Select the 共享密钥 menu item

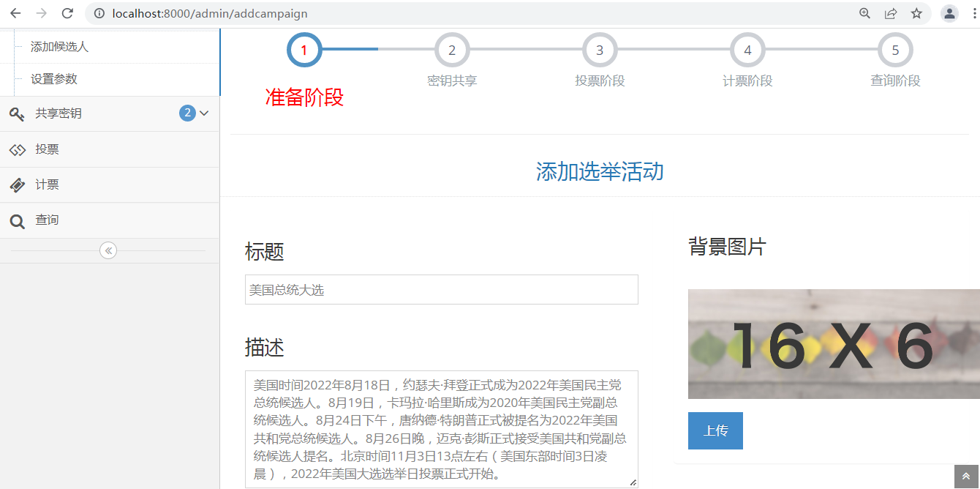click(x=110, y=113)
